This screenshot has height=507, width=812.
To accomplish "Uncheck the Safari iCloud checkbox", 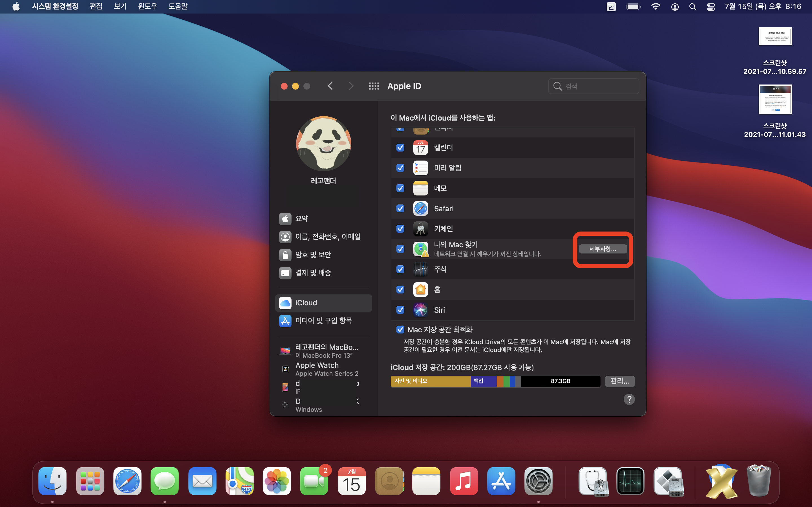I will click(400, 208).
